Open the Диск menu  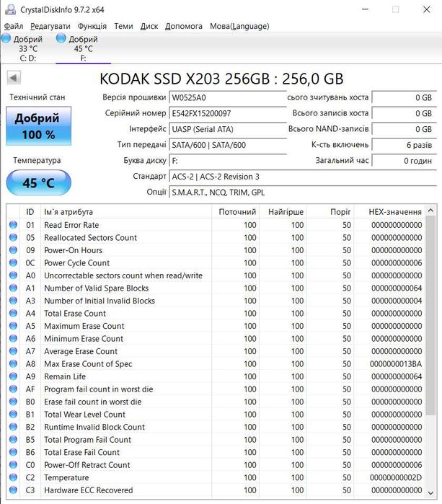[x=149, y=26]
